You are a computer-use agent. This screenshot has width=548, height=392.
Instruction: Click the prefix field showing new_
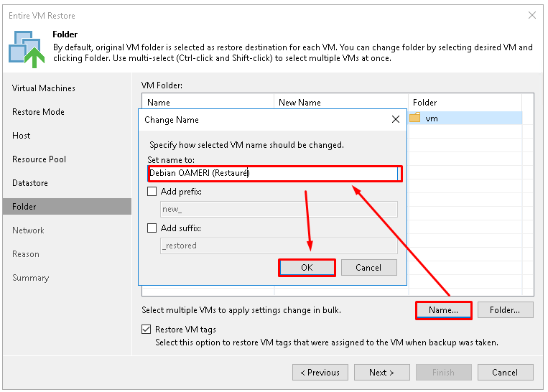pyautogui.click(x=279, y=209)
